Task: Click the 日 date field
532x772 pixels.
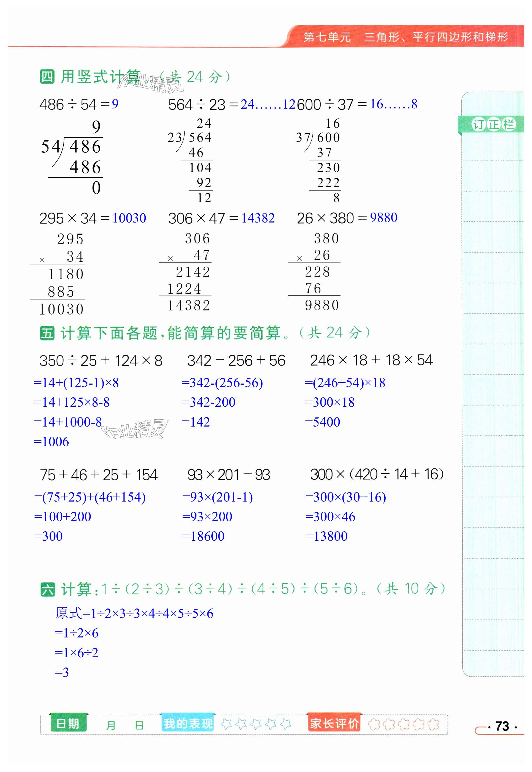Action: (x=139, y=725)
